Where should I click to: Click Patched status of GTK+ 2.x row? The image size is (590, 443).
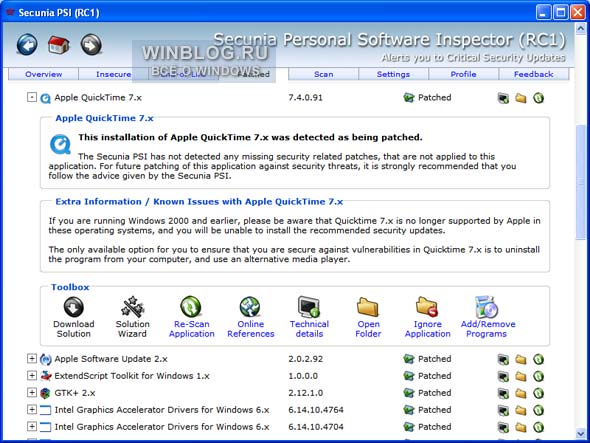pos(427,393)
